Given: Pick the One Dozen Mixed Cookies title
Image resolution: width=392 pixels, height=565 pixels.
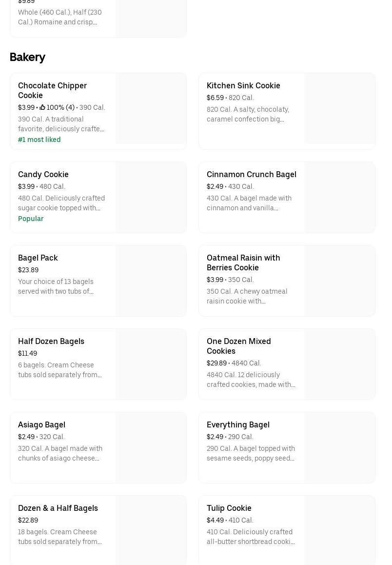Looking at the screenshot, I should tap(238, 346).
